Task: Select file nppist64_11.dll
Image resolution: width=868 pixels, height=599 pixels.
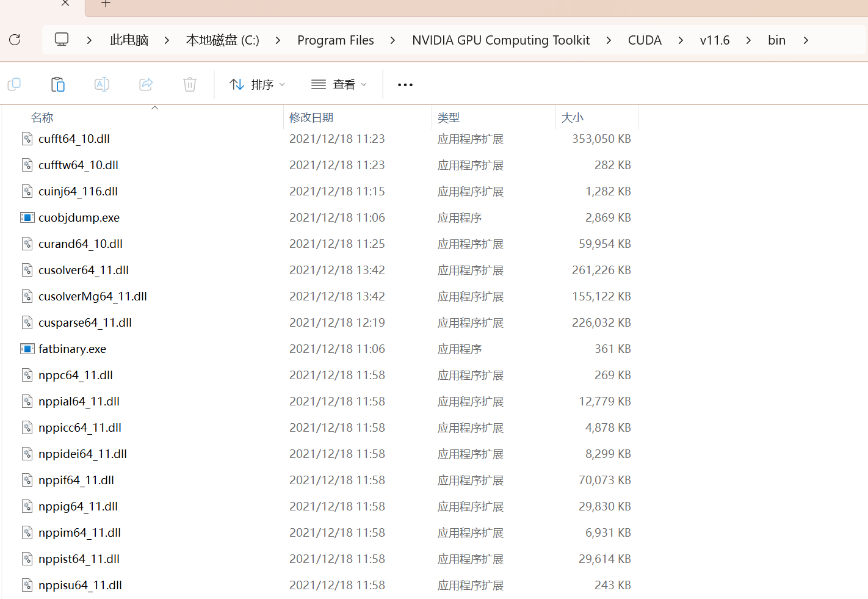Action: tap(79, 559)
